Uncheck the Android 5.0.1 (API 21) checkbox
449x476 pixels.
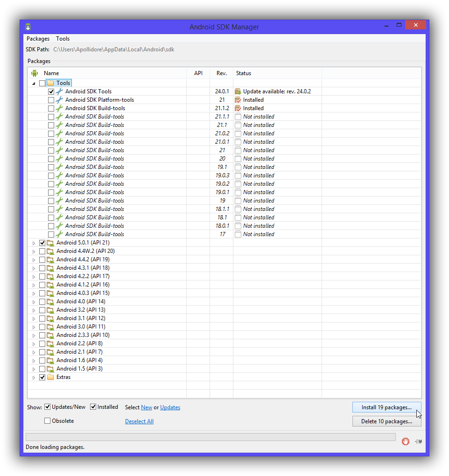tap(42, 243)
